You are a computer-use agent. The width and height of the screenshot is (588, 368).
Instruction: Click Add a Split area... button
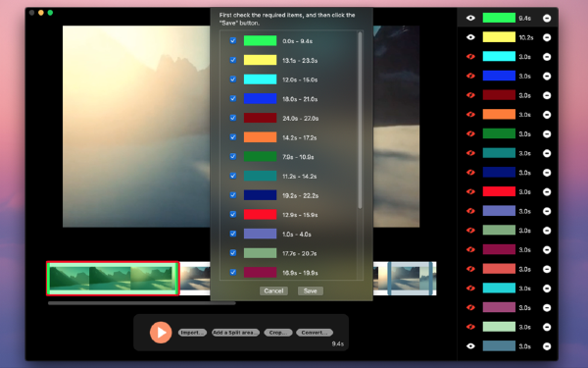pyautogui.click(x=235, y=333)
